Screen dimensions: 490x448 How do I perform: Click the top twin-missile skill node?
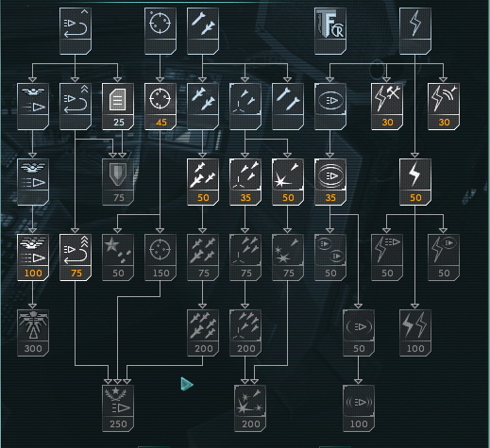(x=203, y=31)
